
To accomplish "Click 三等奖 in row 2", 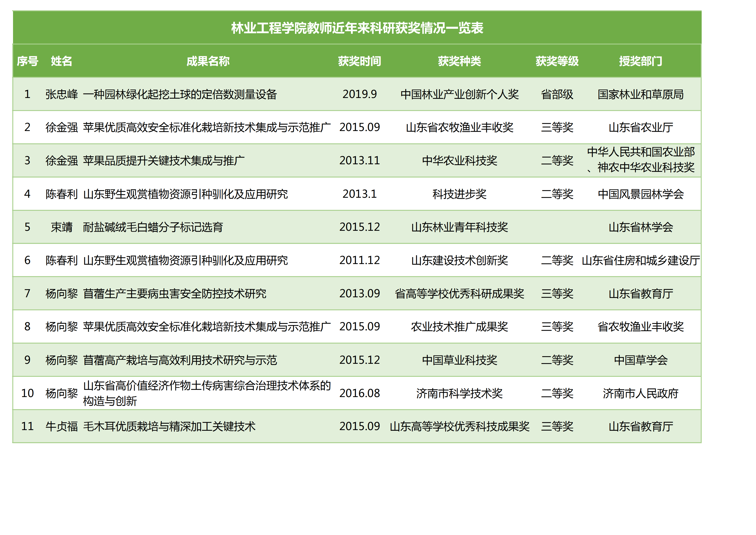I will [x=557, y=127].
